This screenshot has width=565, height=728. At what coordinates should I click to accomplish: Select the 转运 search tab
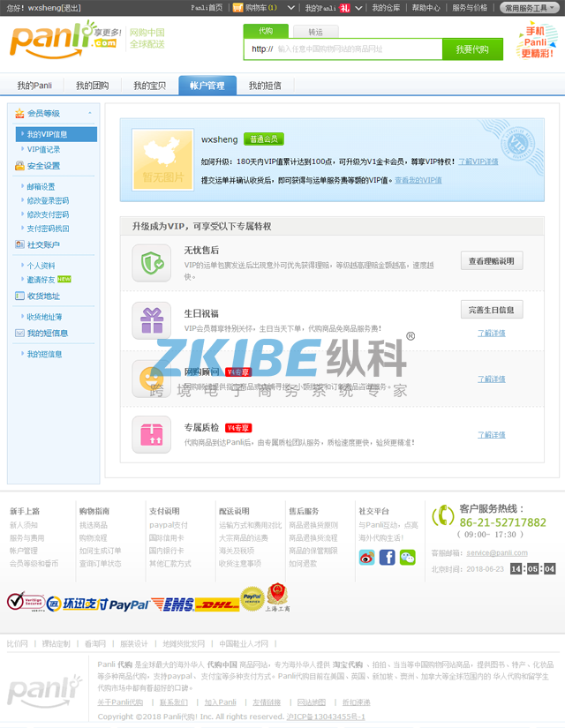pyautogui.click(x=315, y=32)
